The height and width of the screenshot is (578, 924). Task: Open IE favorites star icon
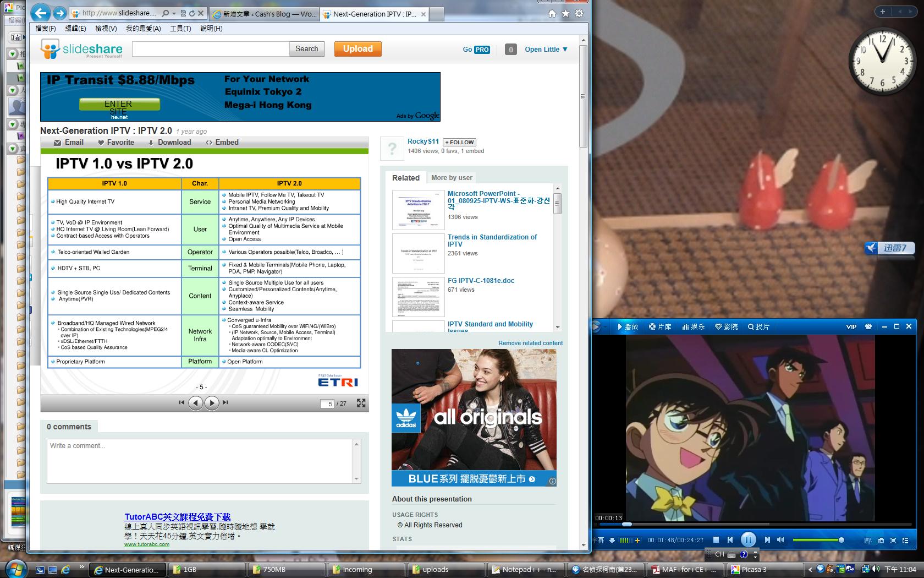point(565,14)
